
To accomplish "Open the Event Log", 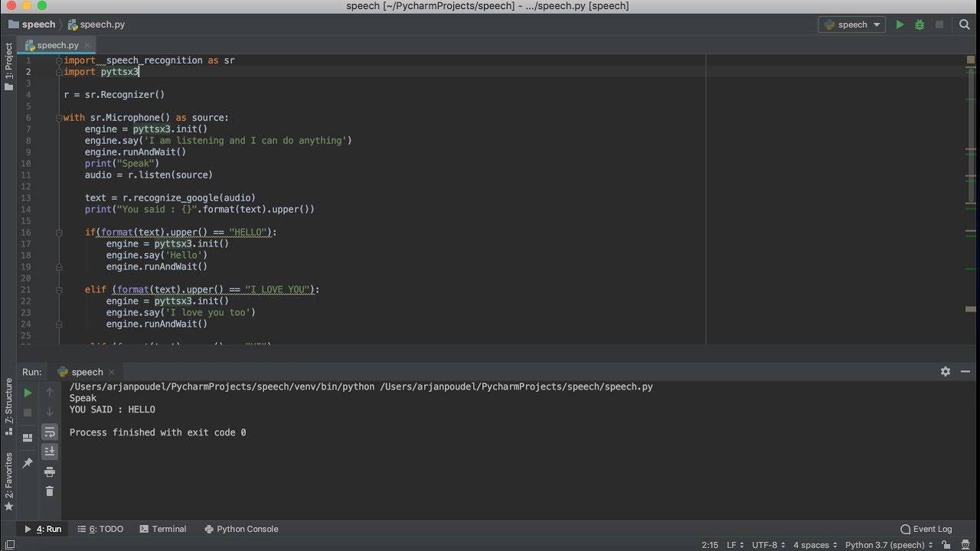I will pos(926,529).
